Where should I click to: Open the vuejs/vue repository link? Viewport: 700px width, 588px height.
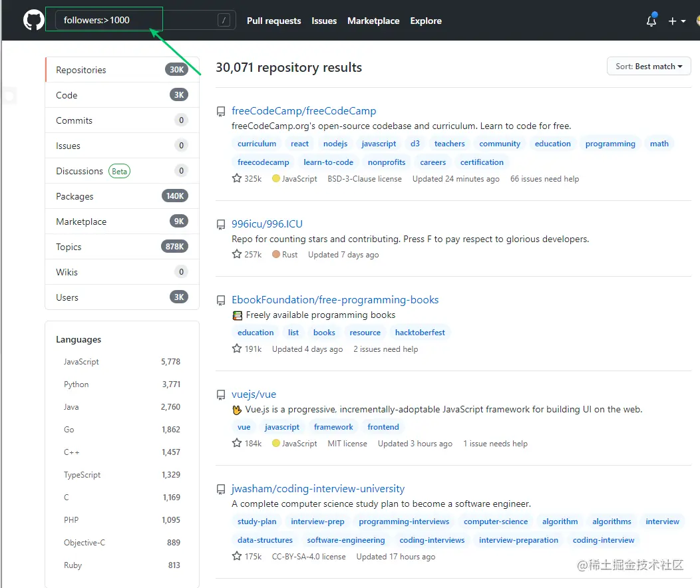point(254,394)
